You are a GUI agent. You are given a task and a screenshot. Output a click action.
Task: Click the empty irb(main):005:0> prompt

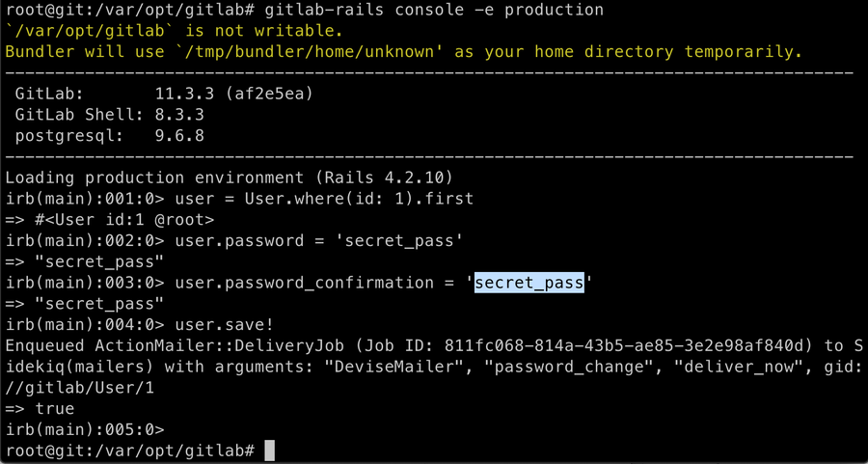click(x=85, y=430)
